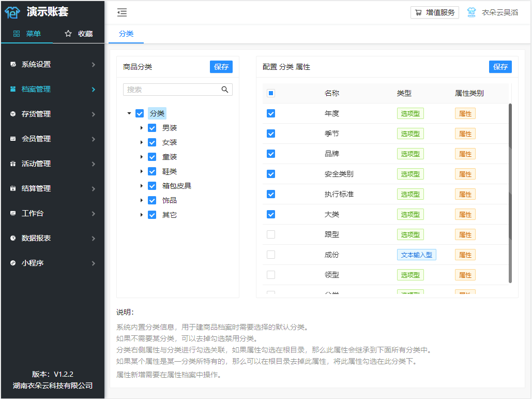532x399 pixels.
Task: Expand the 箱包皮具 tree node
Action: pos(142,186)
